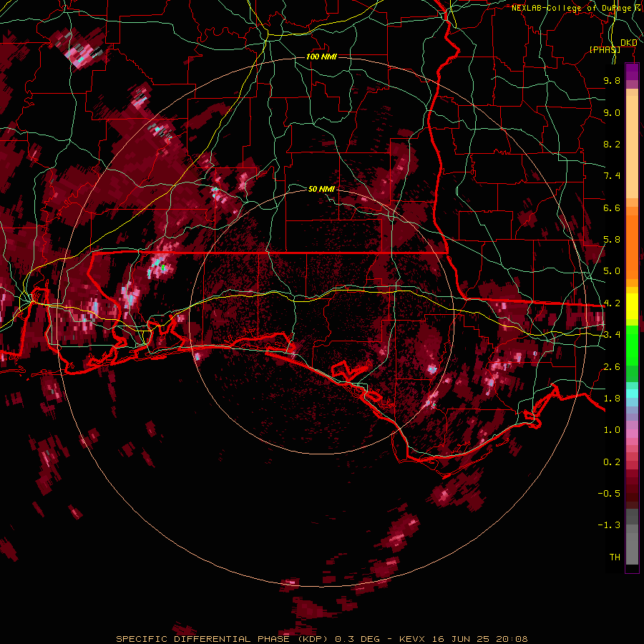Select the 50 NMI range ring label

321,189
